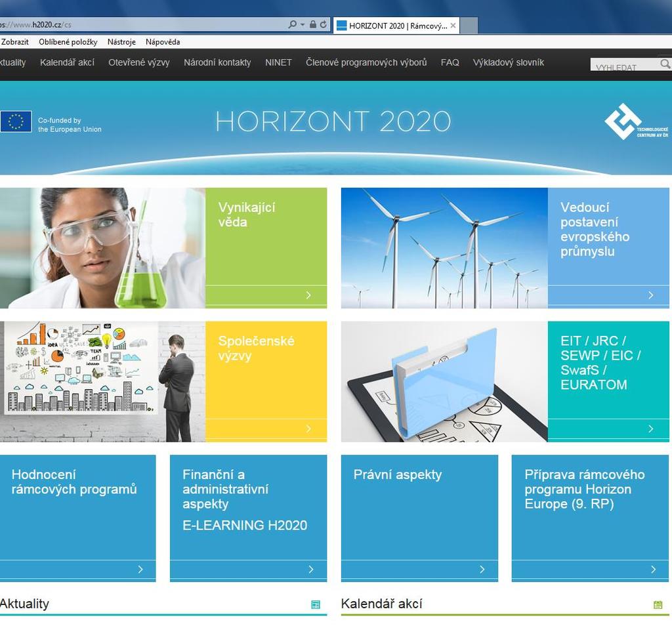Click the site search magnifier icon
Viewport: 672px width, 626px height.
pyautogui.click(x=665, y=64)
